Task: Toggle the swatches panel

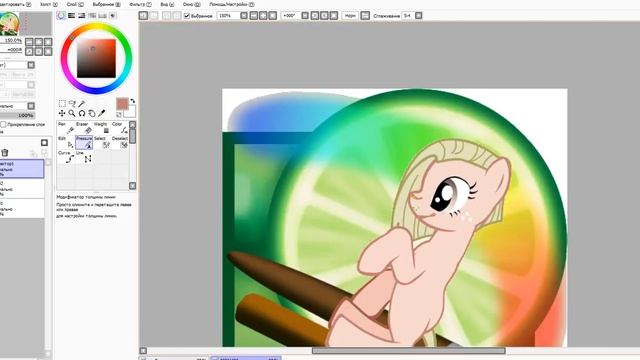Action: click(x=102, y=16)
